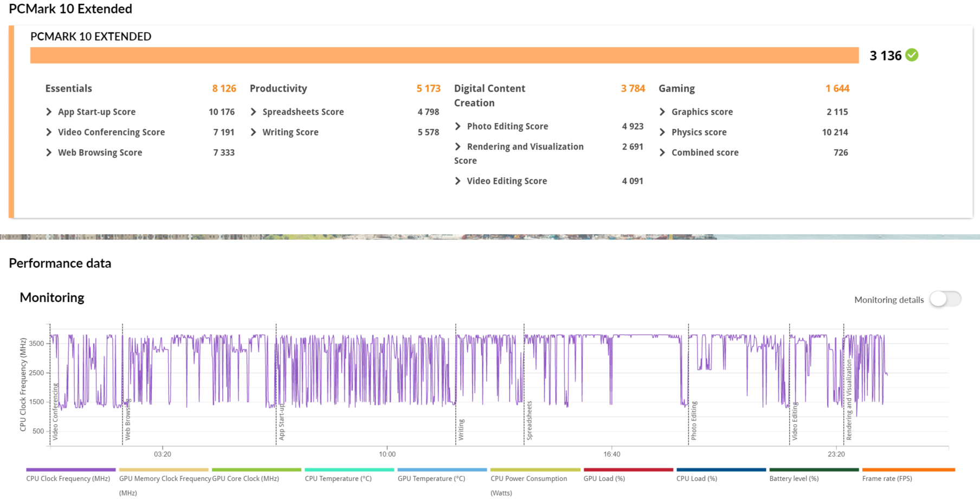Click the Gaming heading
Viewport: 980px width, 502px height.
(676, 88)
